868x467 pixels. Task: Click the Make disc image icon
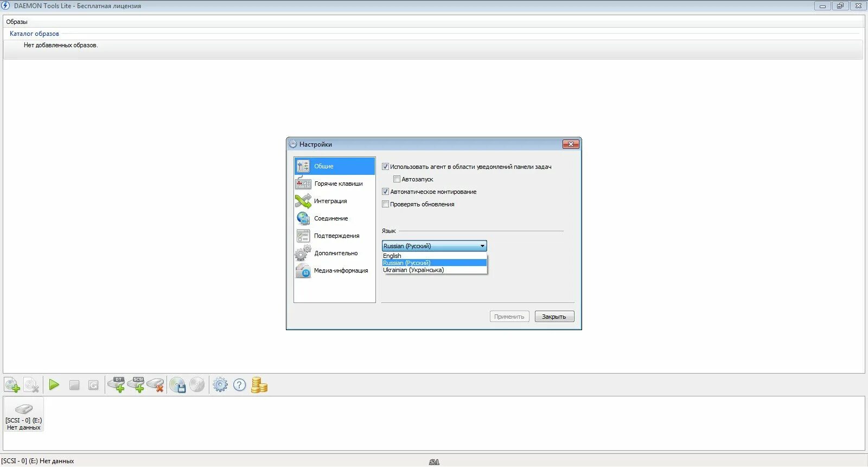[178, 385]
